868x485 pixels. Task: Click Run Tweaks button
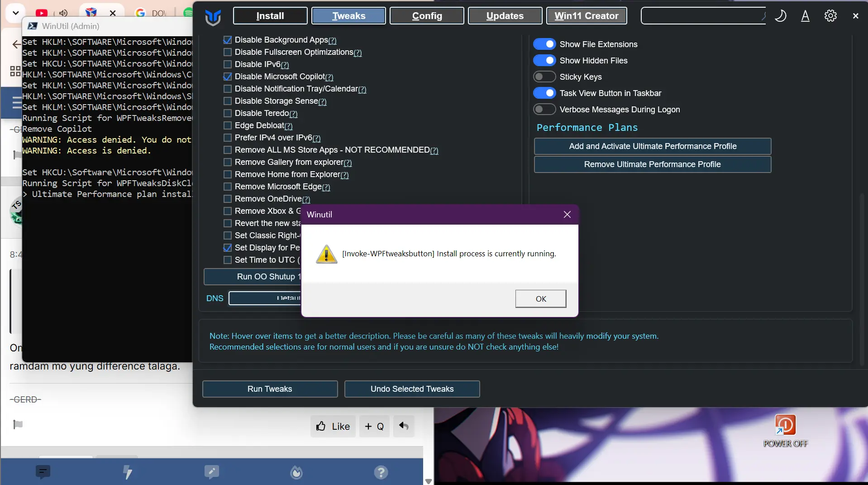pyautogui.click(x=270, y=389)
